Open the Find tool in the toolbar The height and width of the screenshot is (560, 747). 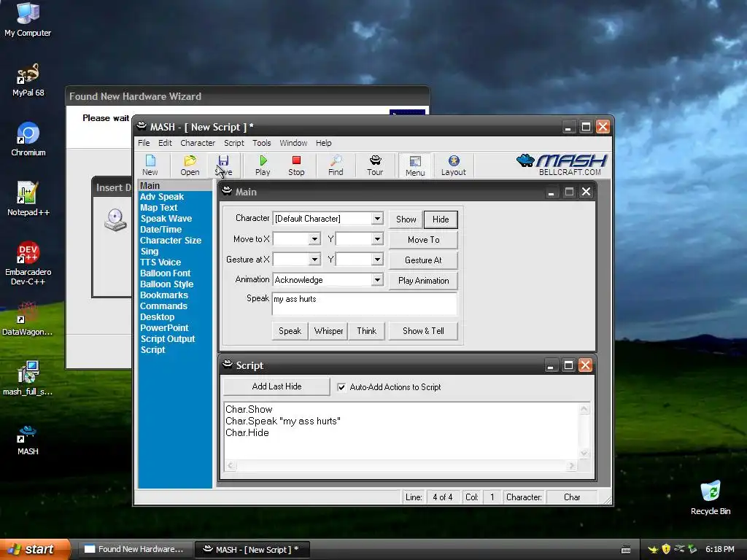pos(336,166)
